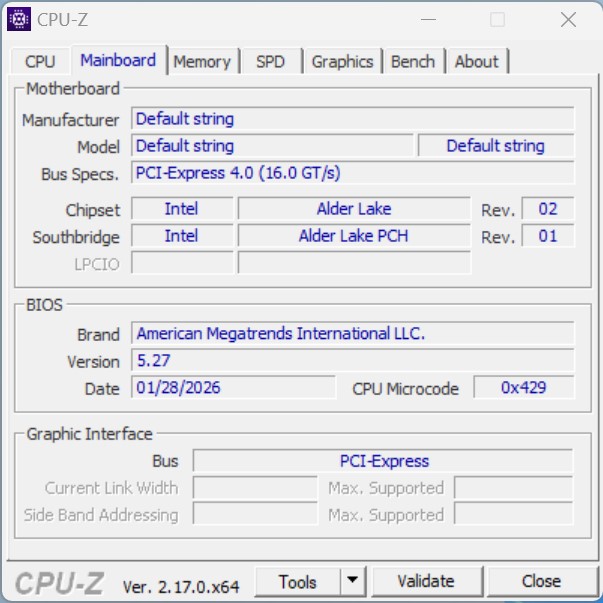Click the Manufacturer field showing Default string
This screenshot has height=603, width=603.
click(352, 119)
